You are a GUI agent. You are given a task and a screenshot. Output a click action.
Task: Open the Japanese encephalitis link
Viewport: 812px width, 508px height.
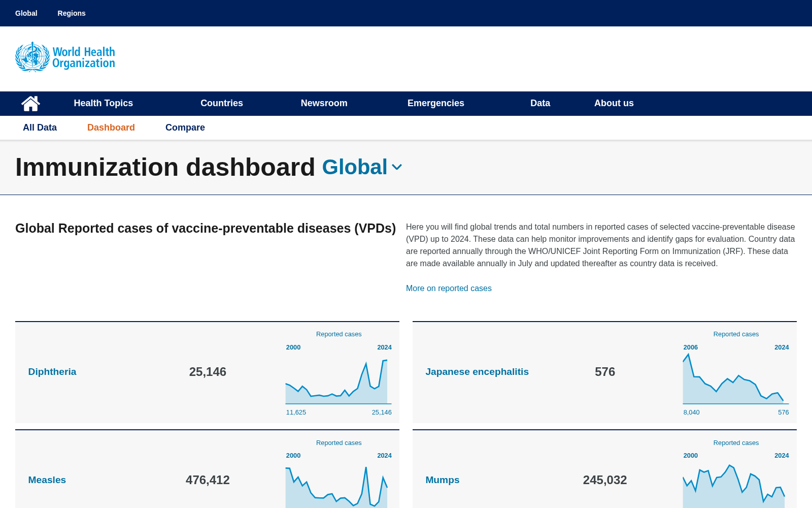click(477, 372)
